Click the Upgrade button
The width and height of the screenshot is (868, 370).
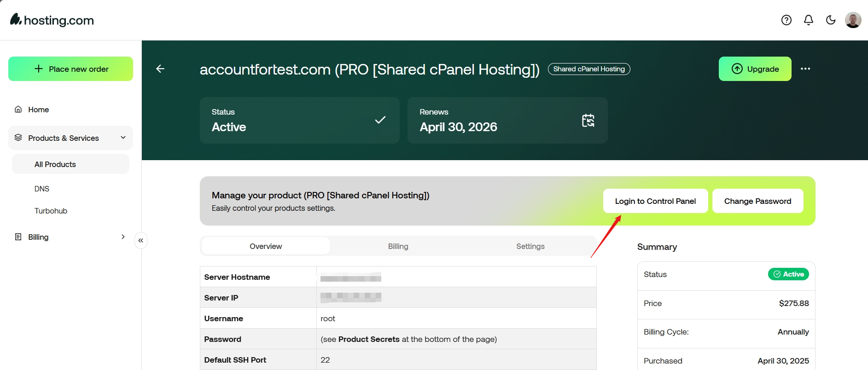tap(755, 69)
